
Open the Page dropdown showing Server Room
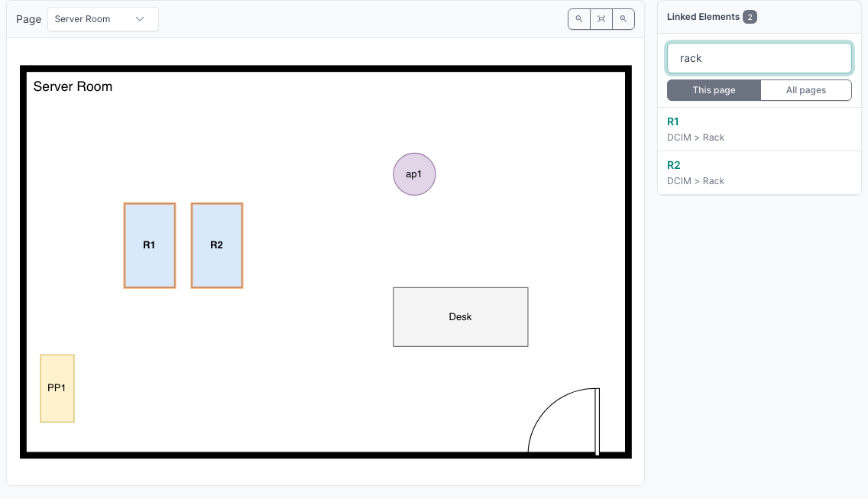pos(103,19)
